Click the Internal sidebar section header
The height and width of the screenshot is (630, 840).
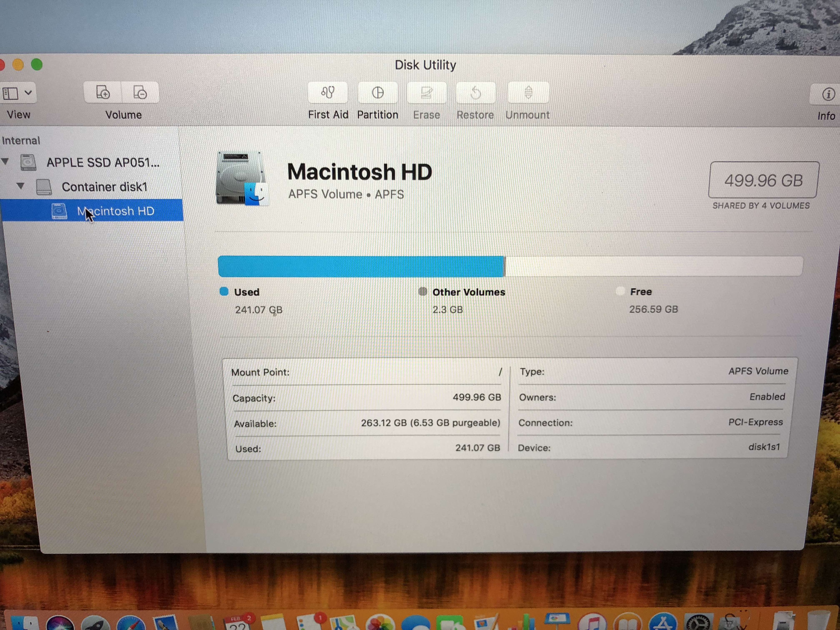(21, 140)
